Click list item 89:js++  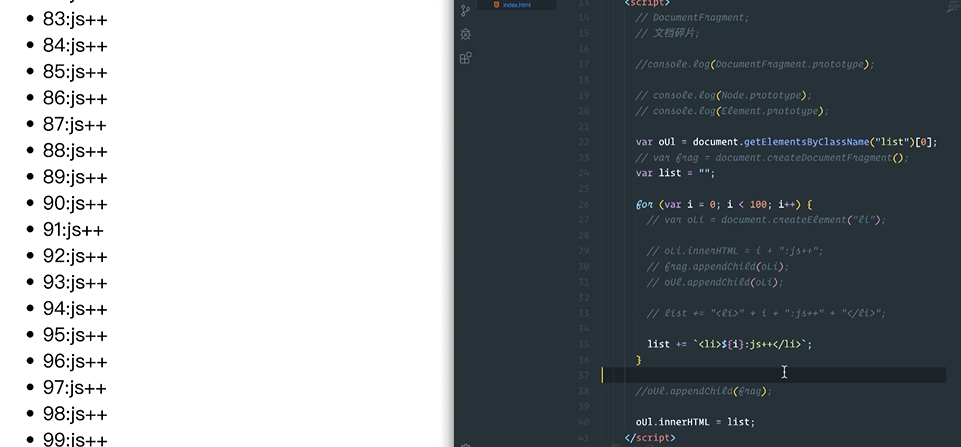[75, 177]
